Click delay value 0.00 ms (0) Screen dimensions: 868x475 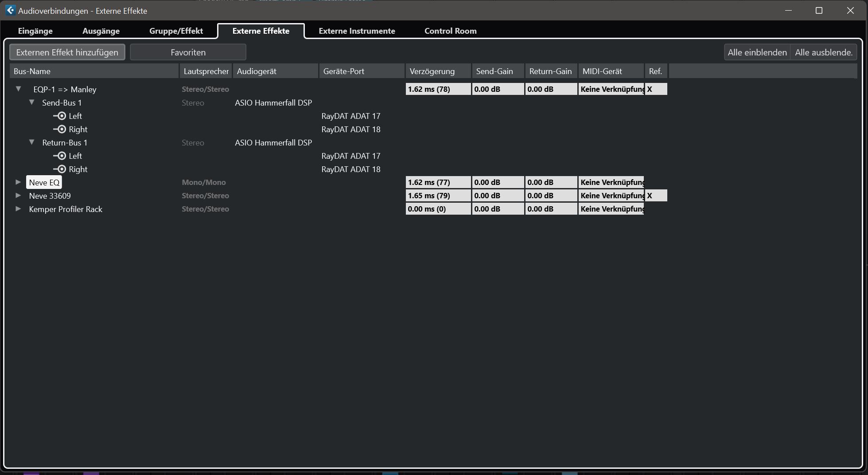click(438, 209)
